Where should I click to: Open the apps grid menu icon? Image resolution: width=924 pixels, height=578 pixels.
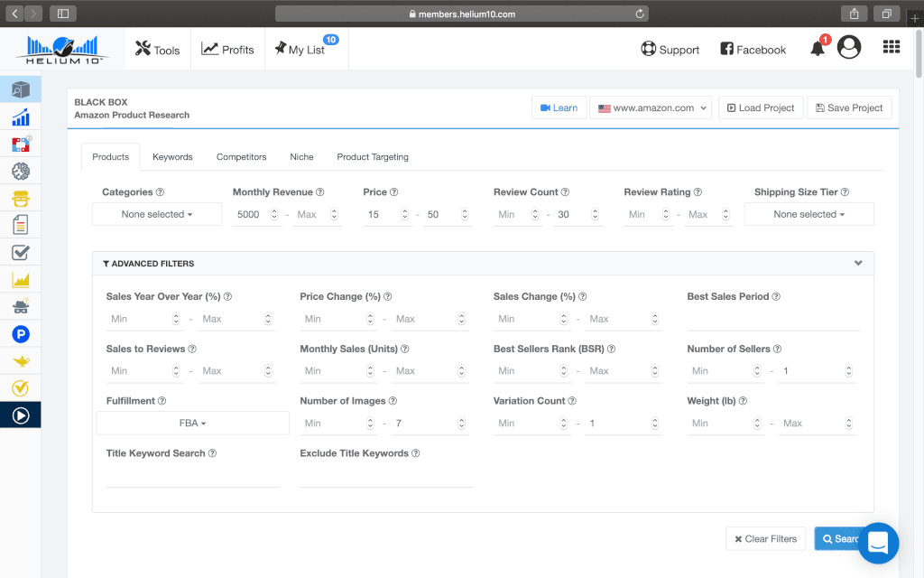(x=891, y=48)
